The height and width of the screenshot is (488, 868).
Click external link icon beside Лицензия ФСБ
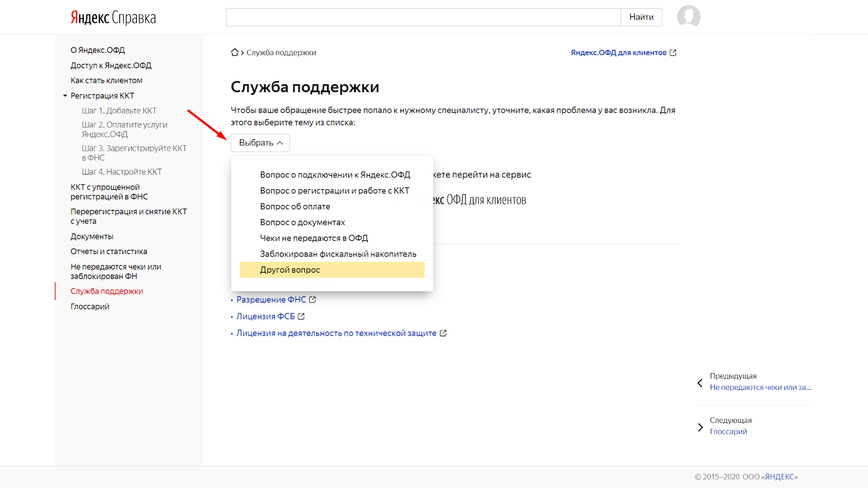(x=301, y=317)
